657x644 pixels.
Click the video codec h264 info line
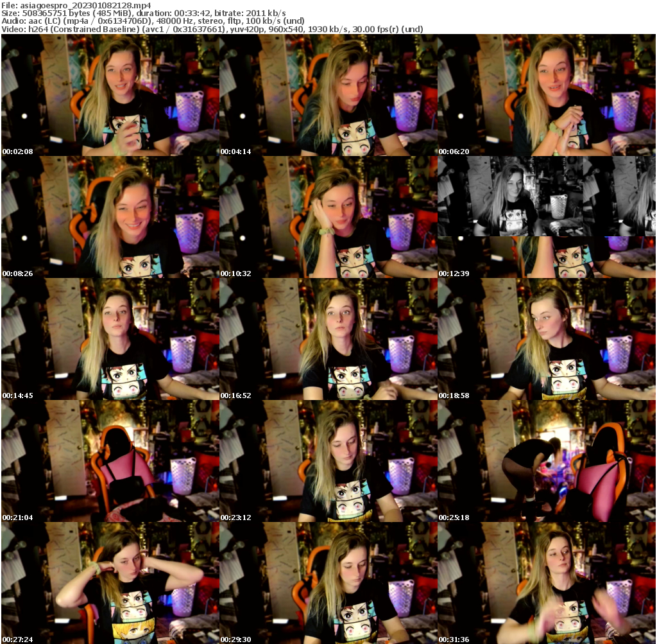pyautogui.click(x=212, y=29)
